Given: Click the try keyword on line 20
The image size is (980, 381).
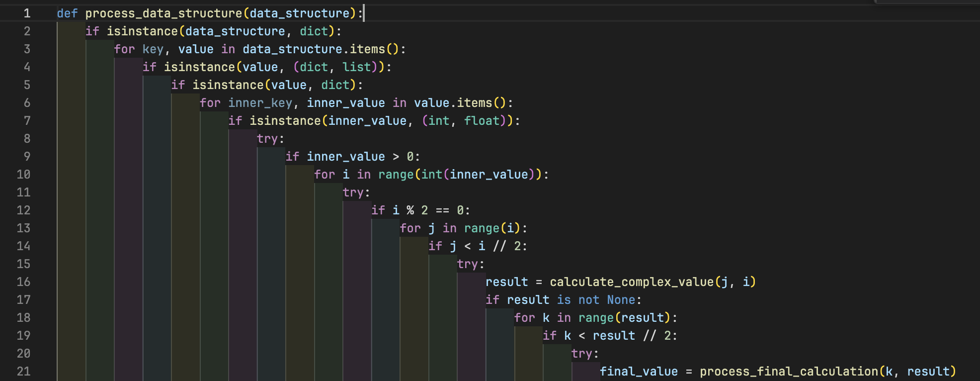Looking at the screenshot, I should pos(581,354).
